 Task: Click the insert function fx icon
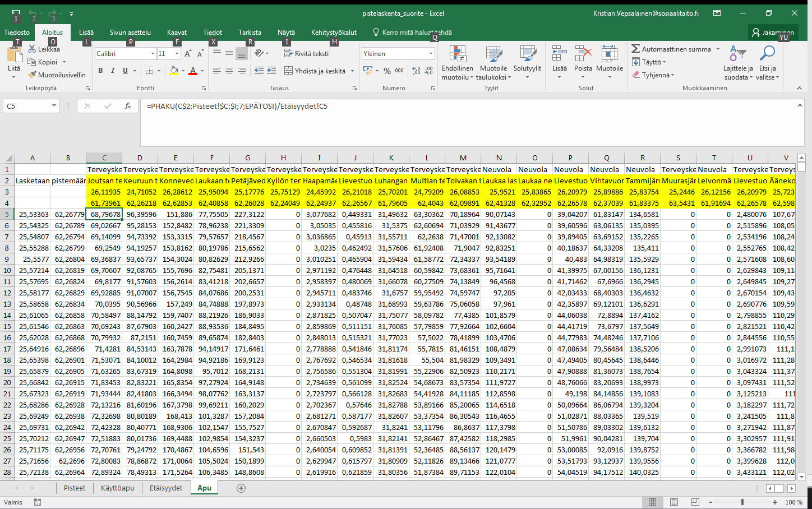point(128,106)
